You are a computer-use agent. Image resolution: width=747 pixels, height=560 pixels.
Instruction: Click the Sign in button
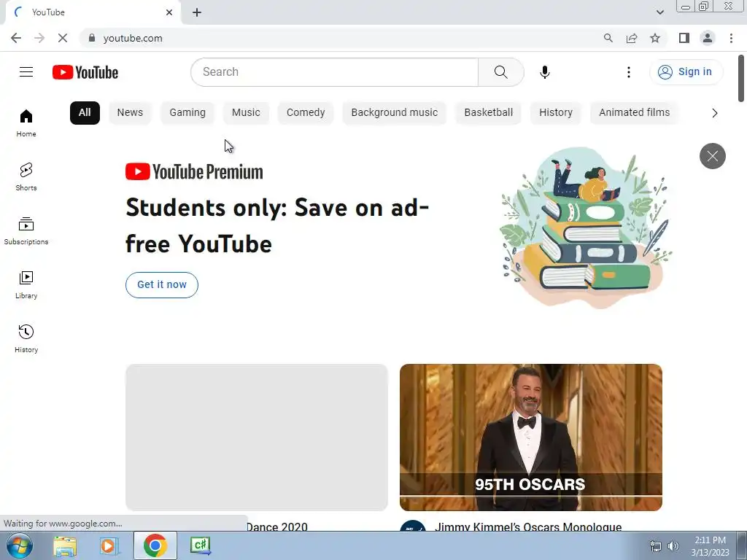tap(686, 72)
